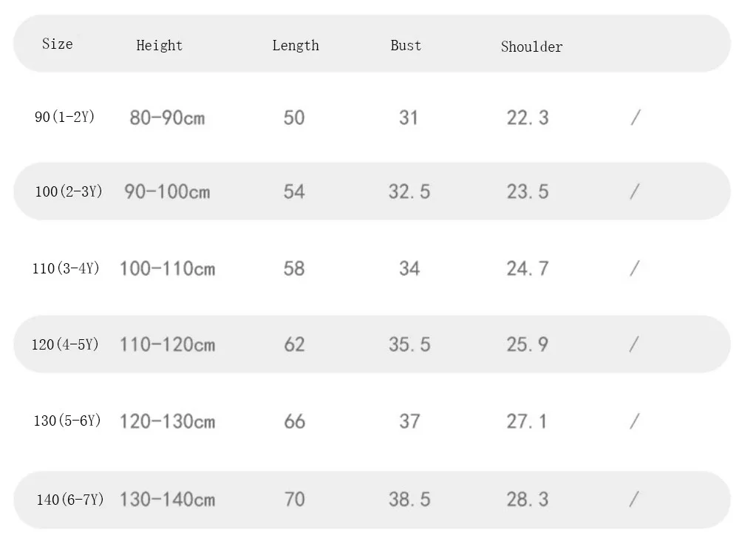Click the Size column header
This screenshot has width=756, height=541.
tap(58, 44)
